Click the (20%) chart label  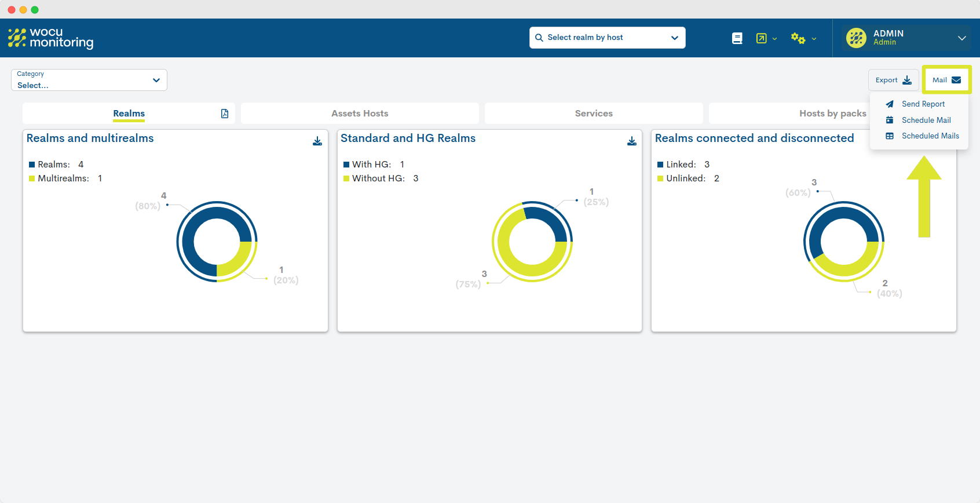(286, 280)
